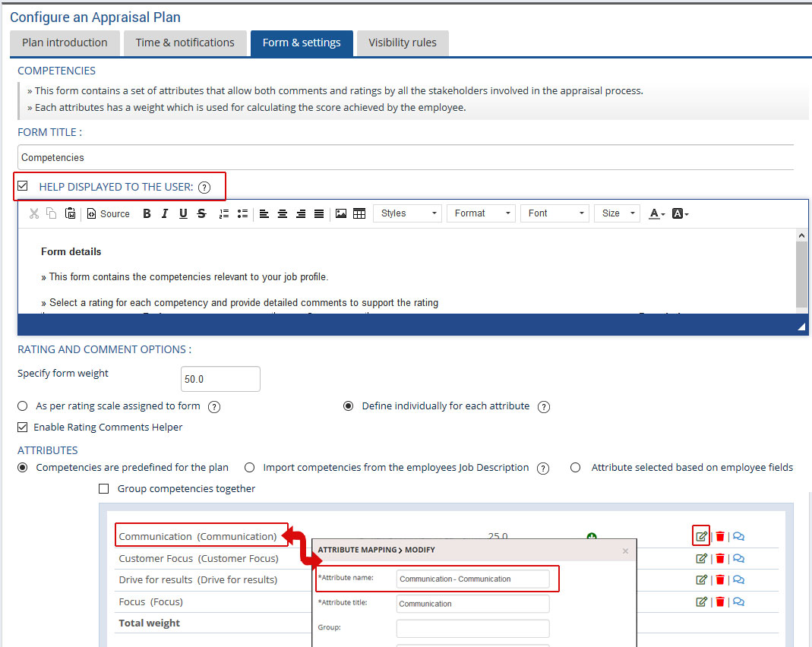The width and height of the screenshot is (812, 647).
Task: Delete the Communication attribute
Action: coord(720,536)
